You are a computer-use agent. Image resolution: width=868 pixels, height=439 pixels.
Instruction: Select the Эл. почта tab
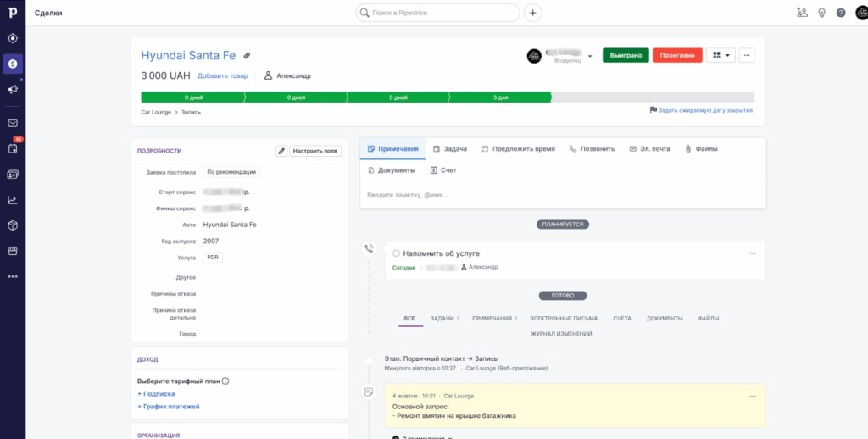click(x=650, y=149)
